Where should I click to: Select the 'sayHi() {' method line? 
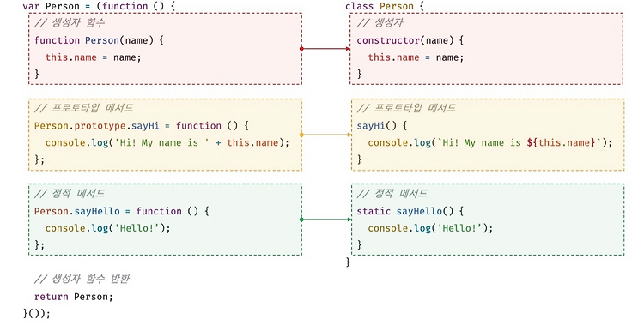381,126
